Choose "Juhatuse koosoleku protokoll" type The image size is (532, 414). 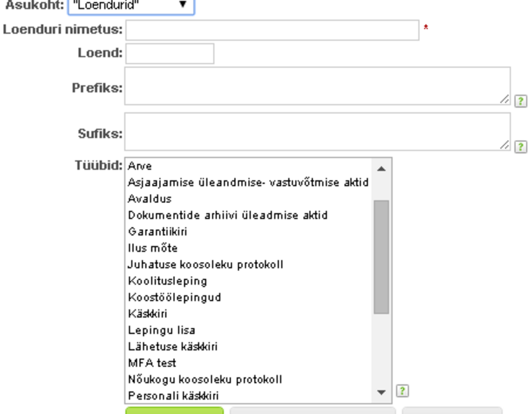point(249,264)
